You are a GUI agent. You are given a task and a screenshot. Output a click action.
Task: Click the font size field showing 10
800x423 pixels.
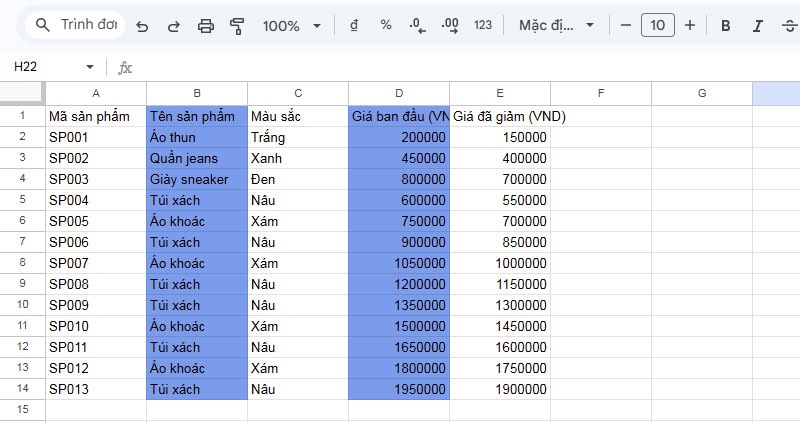coord(658,25)
